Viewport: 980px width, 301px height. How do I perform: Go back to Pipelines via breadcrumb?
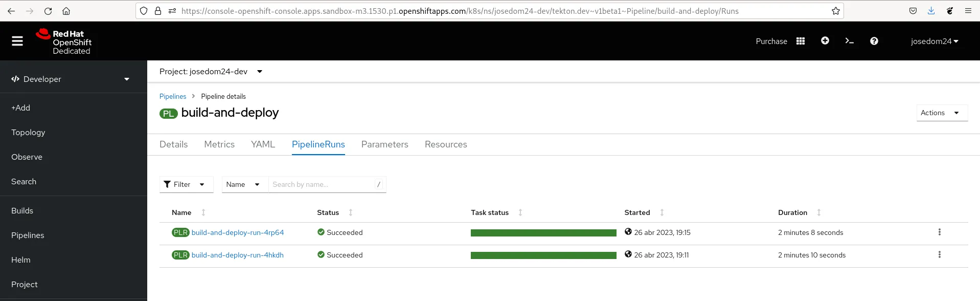tap(173, 96)
